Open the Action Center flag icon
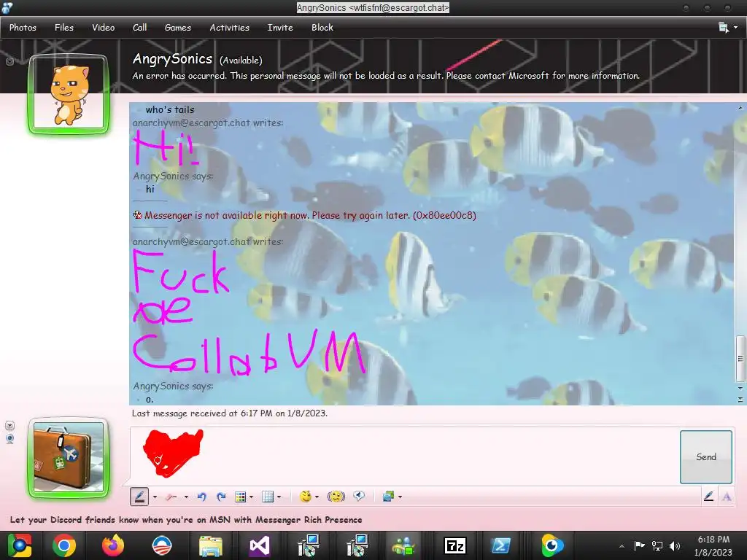Viewport: 747px width, 560px height. pos(639,545)
